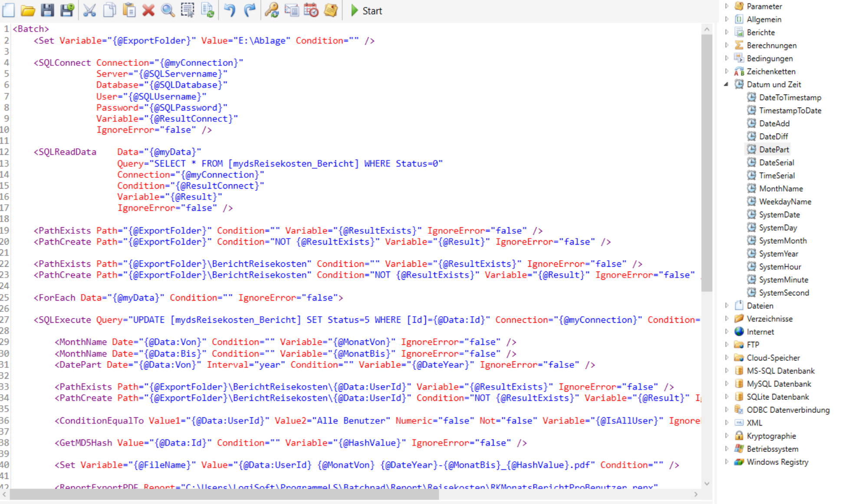
Task: Click the red X delete icon
Action: pos(148,10)
